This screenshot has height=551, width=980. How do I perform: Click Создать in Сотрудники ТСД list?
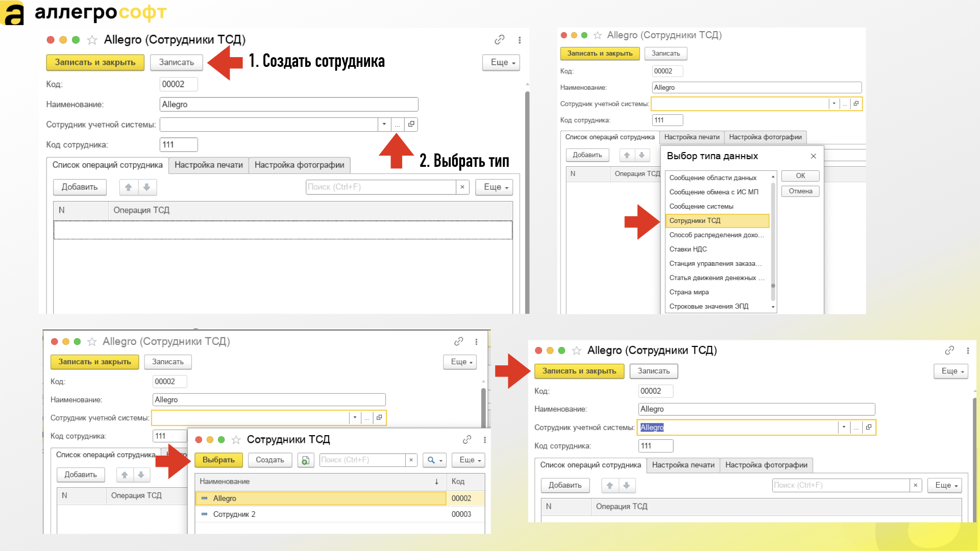tap(270, 460)
